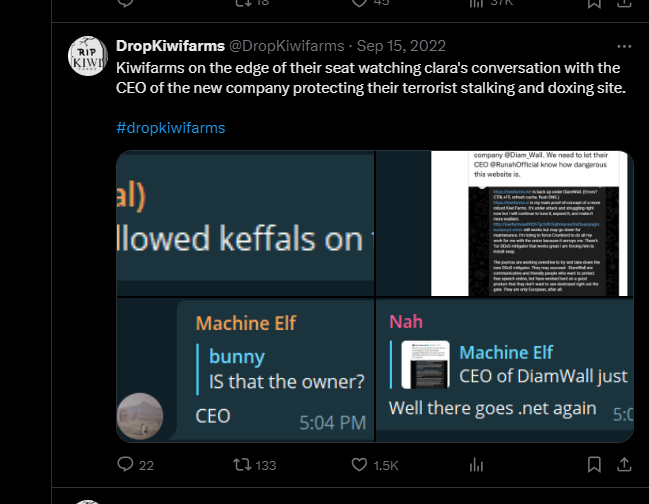Open bottom-right image with Nah's message

click(505, 371)
